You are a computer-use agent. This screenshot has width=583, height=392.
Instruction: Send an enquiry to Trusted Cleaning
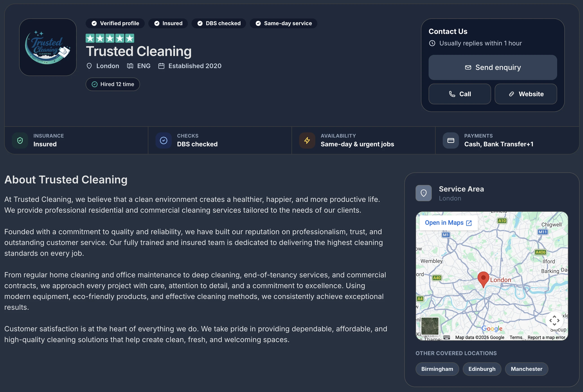493,67
